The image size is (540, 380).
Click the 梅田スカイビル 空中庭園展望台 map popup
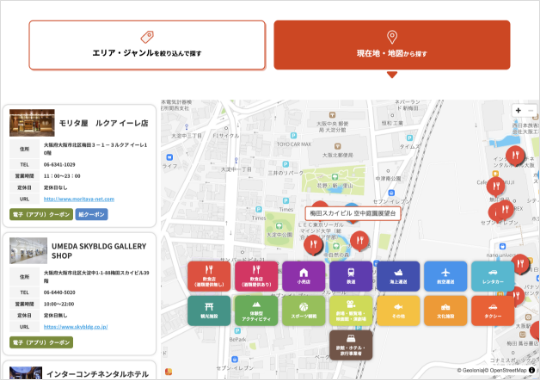[x=353, y=213]
